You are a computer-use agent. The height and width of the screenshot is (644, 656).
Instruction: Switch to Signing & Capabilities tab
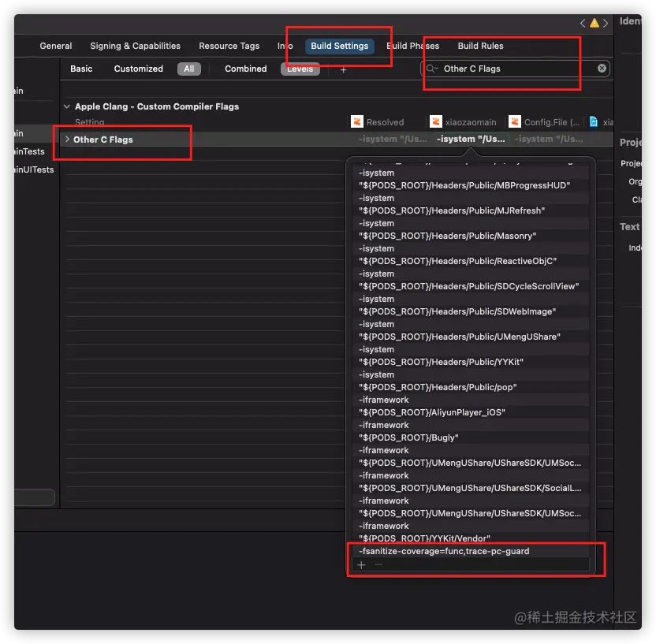click(x=135, y=46)
